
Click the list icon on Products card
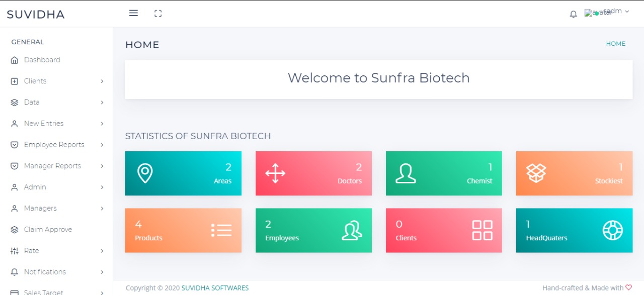pos(221,231)
